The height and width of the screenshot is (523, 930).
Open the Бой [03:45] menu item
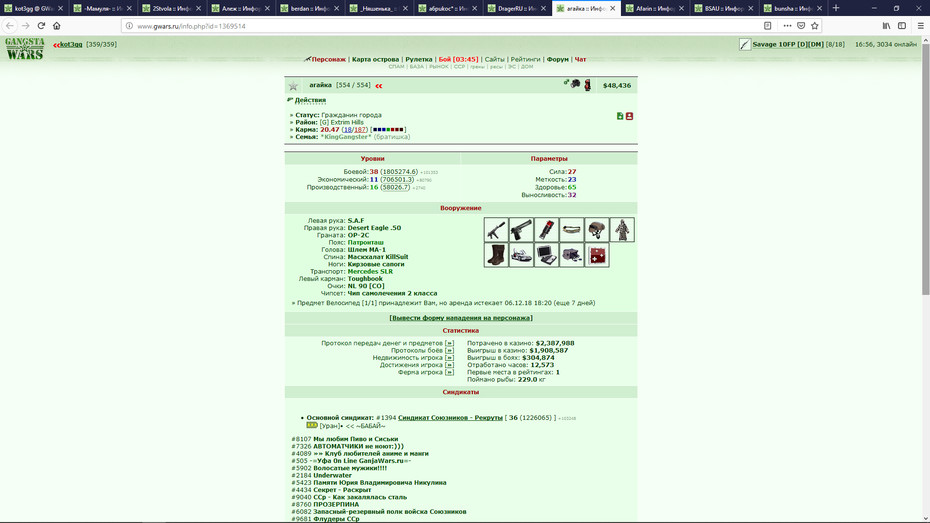coord(458,59)
